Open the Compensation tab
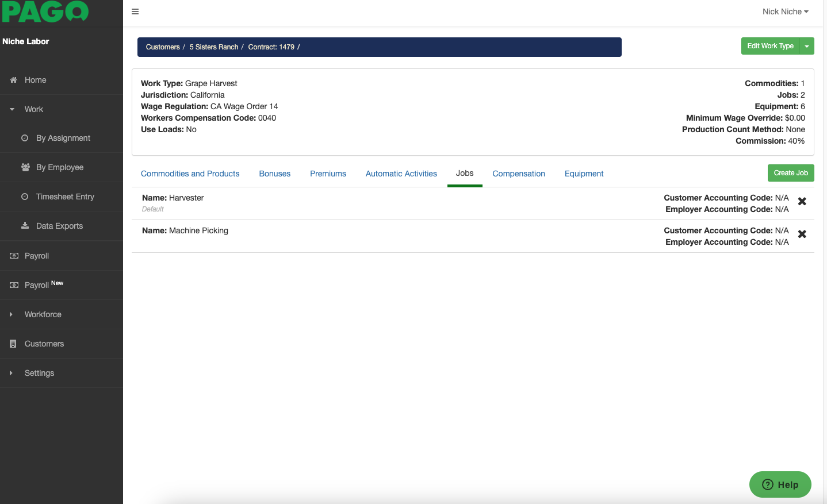 (518, 174)
